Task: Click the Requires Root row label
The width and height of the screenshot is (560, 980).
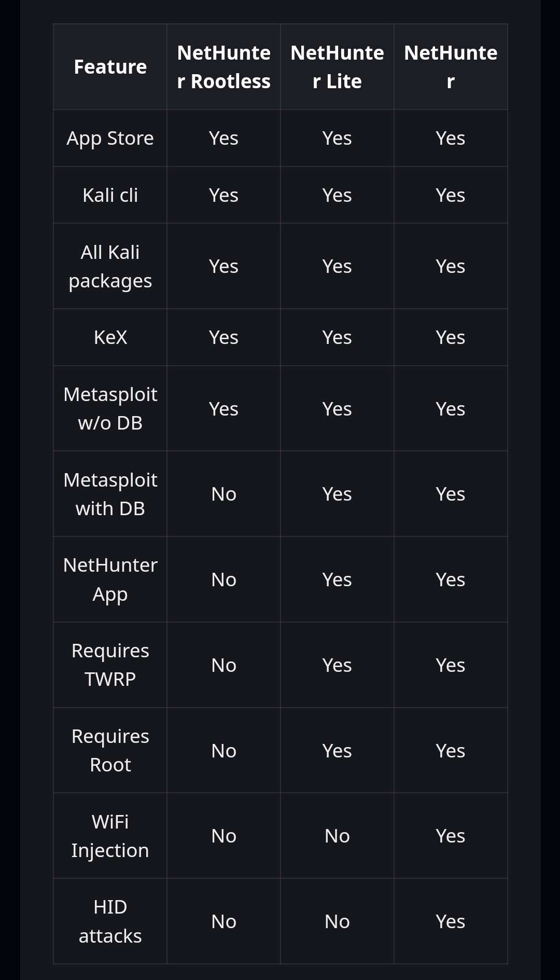Action: [110, 751]
